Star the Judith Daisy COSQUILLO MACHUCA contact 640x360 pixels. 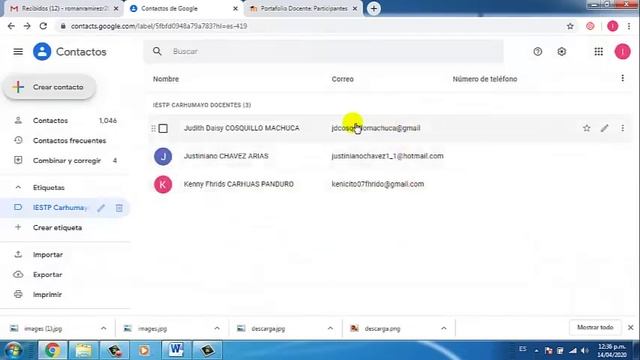pyautogui.click(x=587, y=128)
